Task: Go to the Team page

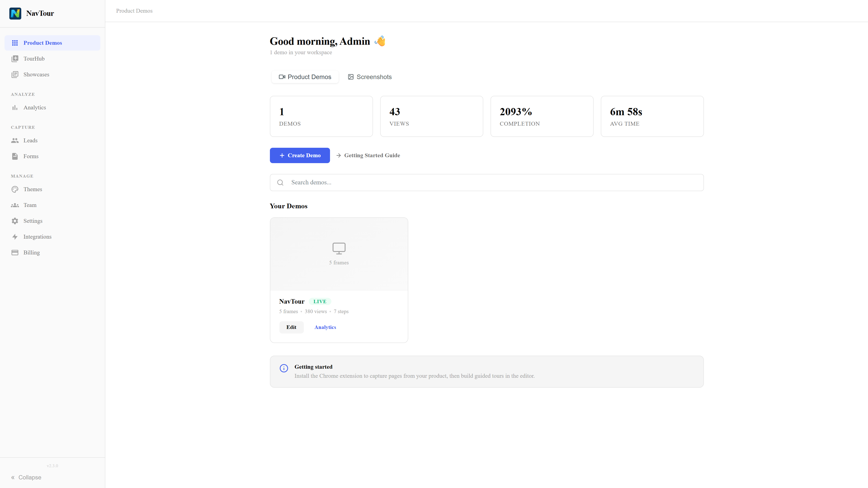Action: [30, 205]
